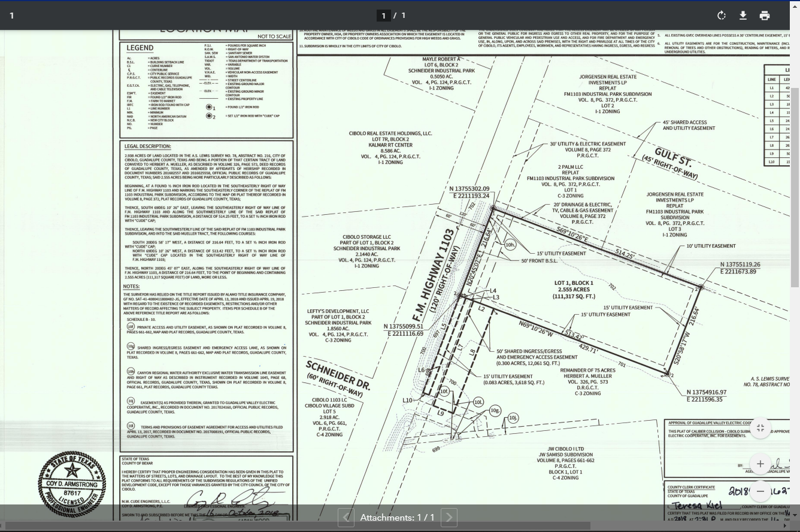Click the "MAYLE ROBERT A" owner label
Screen dimensions: 800x532
[441, 60]
